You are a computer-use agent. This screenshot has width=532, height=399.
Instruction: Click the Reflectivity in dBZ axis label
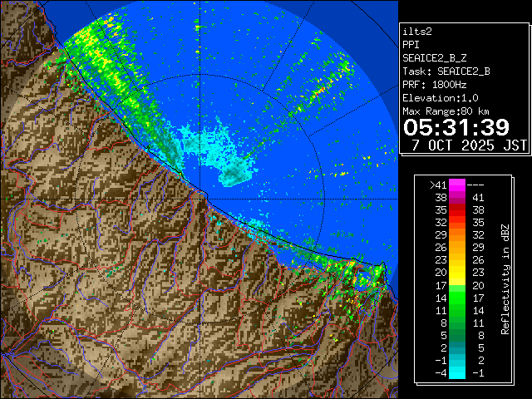point(505,278)
